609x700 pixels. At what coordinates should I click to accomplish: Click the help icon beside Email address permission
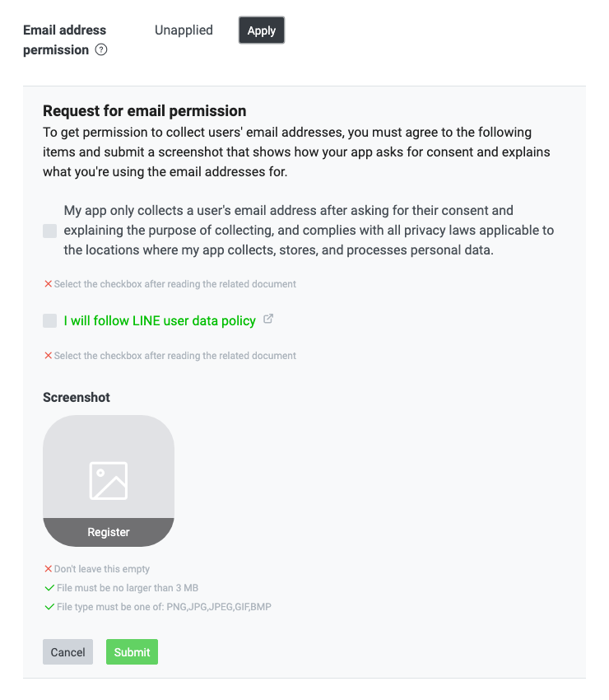point(101,50)
